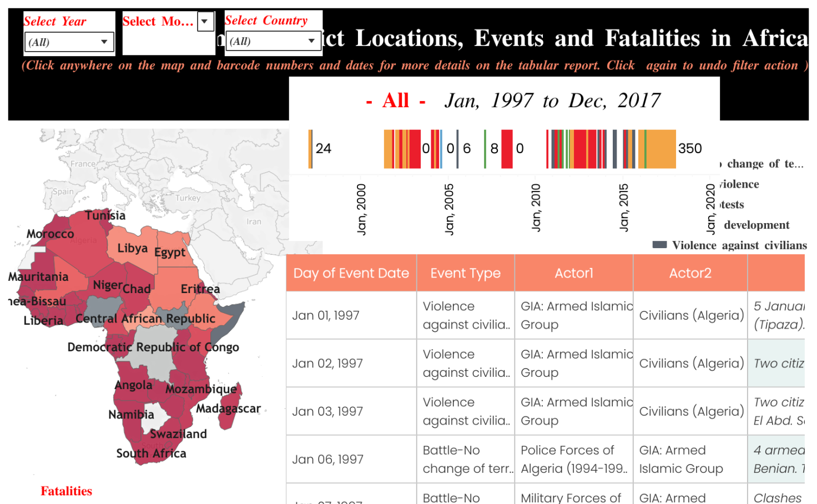The width and height of the screenshot is (817, 504).
Task: Click the Police Forces of Algeria cell
Action: tap(573, 460)
